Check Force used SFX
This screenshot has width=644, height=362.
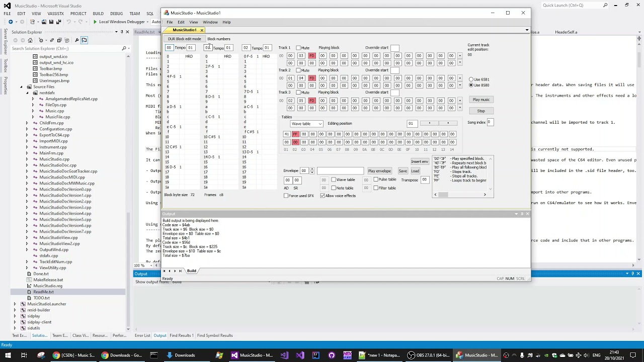pyautogui.click(x=286, y=196)
